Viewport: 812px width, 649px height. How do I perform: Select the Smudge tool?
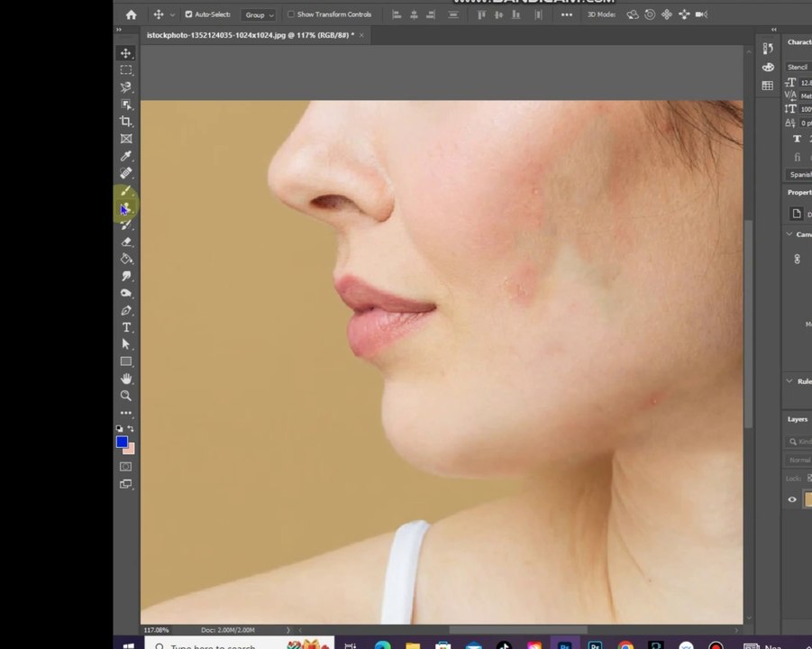(126, 276)
